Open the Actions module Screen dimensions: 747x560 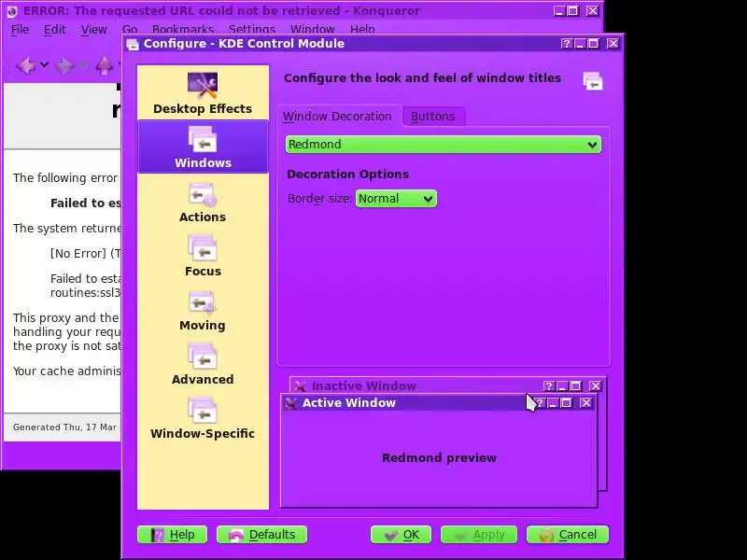coord(203,202)
